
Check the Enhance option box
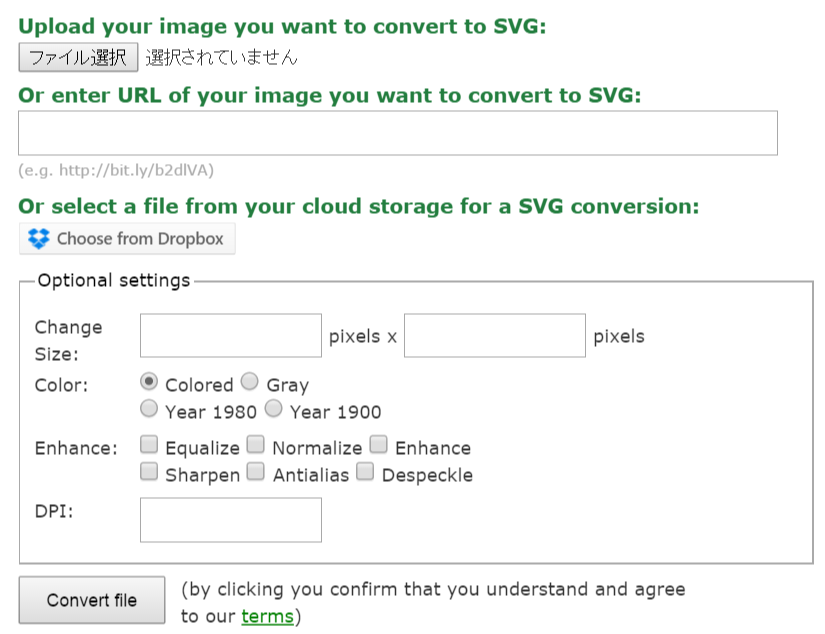(x=379, y=445)
